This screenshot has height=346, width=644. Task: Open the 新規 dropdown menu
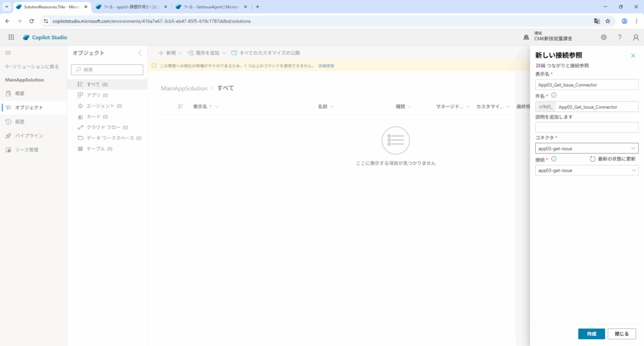tap(170, 53)
